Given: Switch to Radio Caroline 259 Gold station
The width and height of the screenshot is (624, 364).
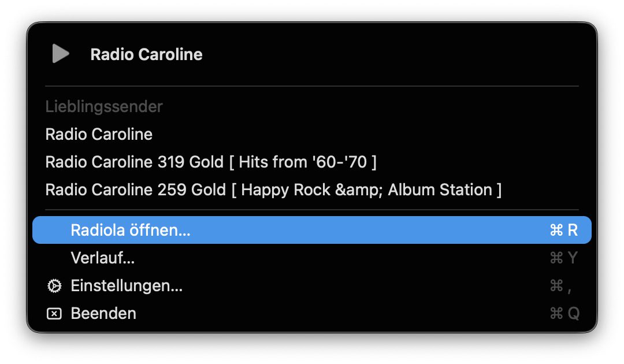Looking at the screenshot, I should pos(273,190).
